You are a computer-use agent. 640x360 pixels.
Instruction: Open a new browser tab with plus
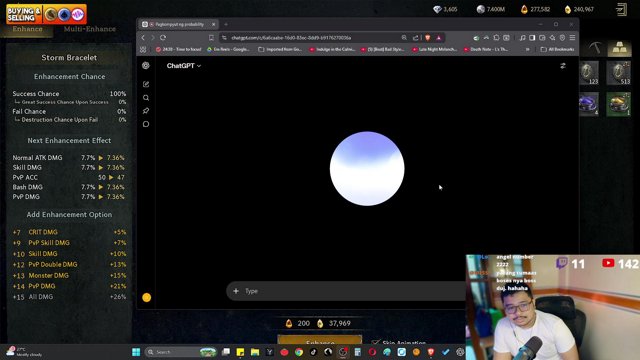pyautogui.click(x=226, y=24)
